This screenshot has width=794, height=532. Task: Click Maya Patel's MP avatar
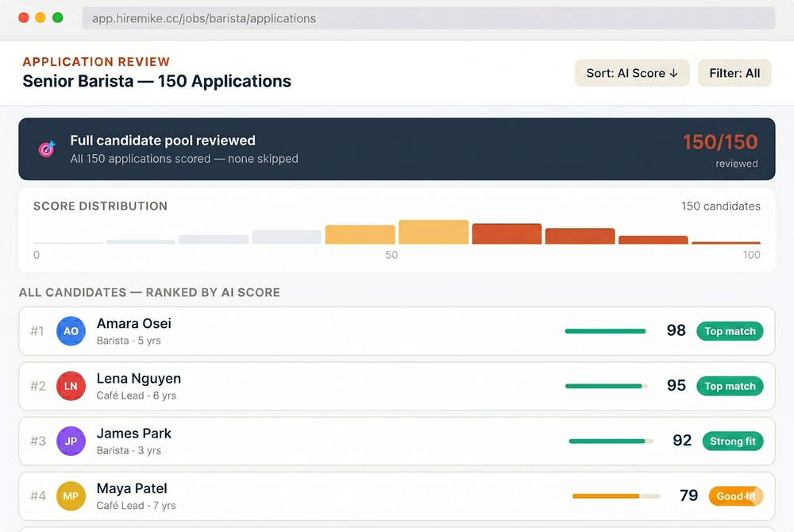tap(71, 496)
